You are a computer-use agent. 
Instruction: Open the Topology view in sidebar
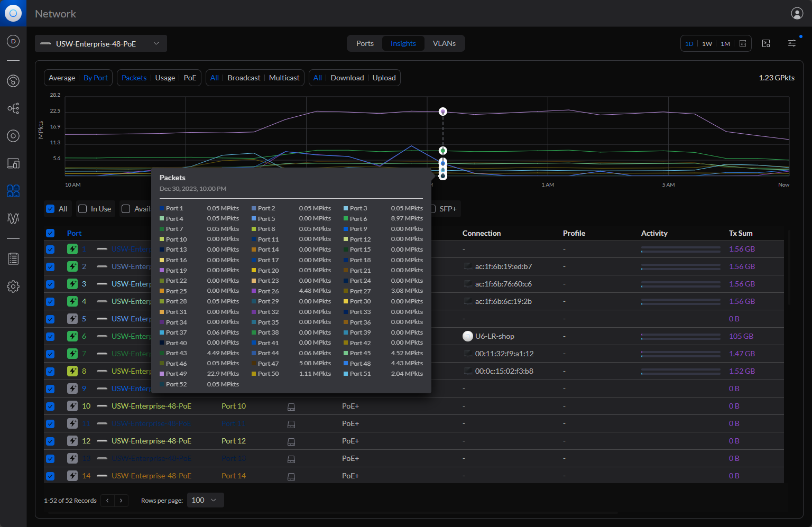point(13,108)
